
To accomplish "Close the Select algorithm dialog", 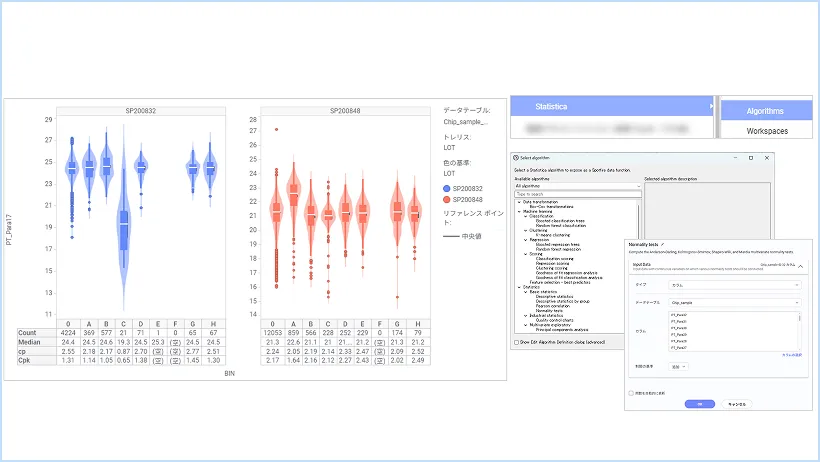I will 767,157.
